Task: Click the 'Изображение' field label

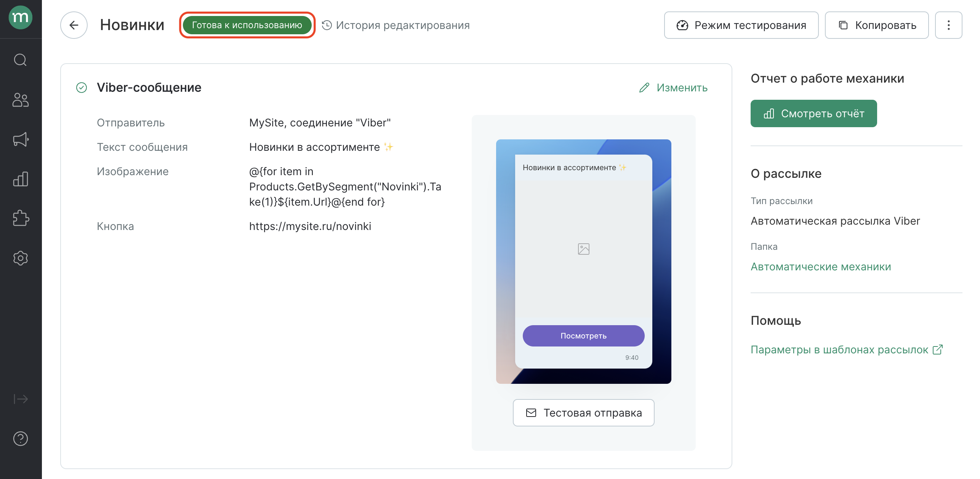Action: tap(132, 171)
